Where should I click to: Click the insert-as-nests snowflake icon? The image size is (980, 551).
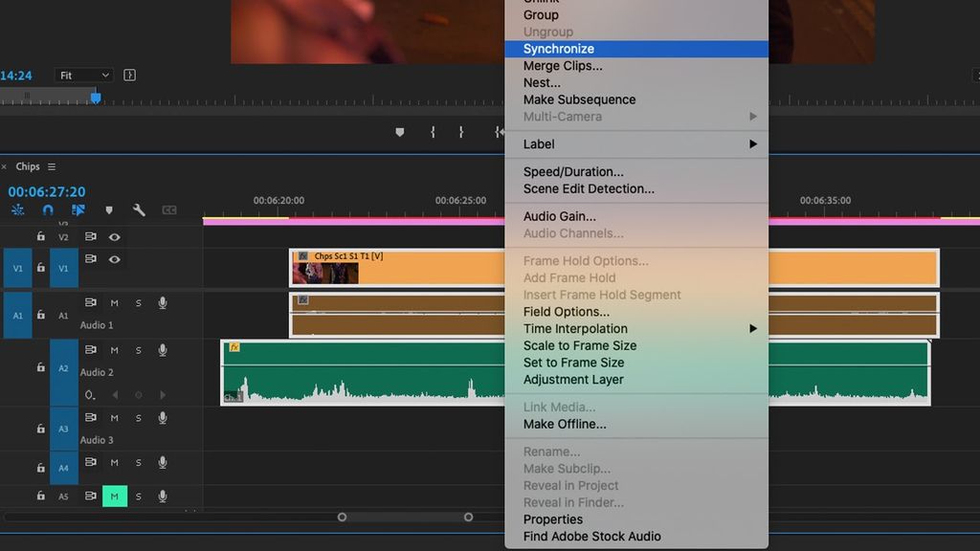point(18,209)
